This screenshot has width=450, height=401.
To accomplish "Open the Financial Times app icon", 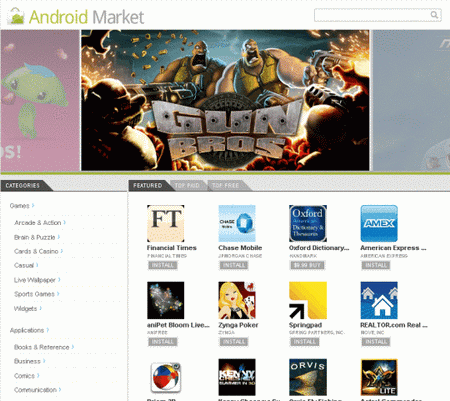I will (166, 223).
